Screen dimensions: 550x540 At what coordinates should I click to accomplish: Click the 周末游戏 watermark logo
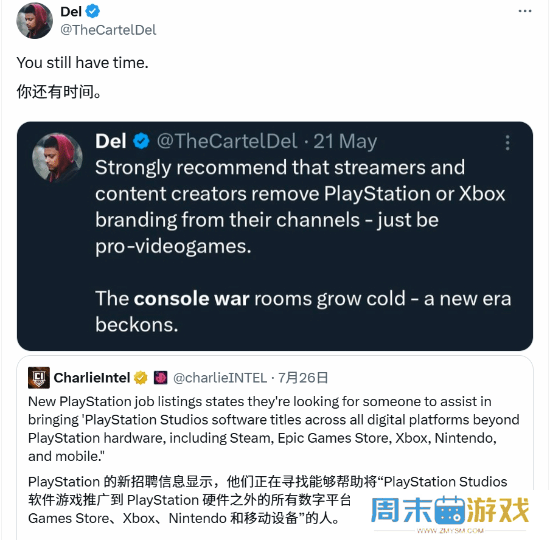(450, 511)
